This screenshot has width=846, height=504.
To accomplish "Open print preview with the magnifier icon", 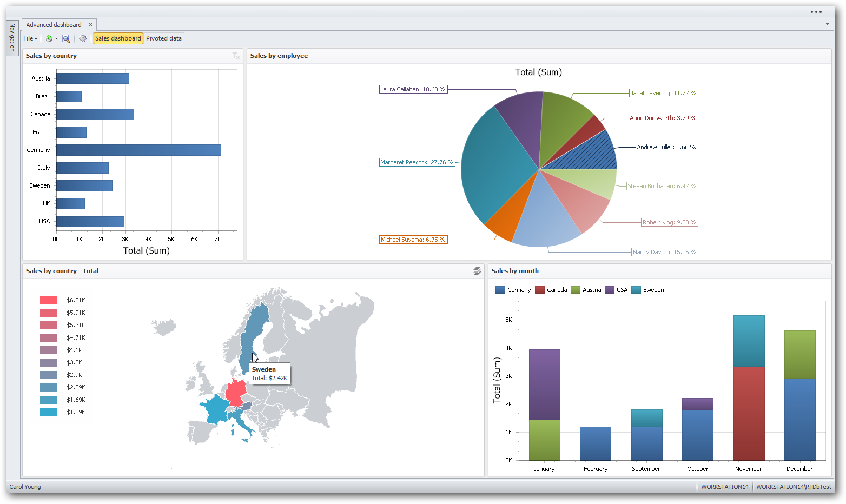I will [66, 38].
